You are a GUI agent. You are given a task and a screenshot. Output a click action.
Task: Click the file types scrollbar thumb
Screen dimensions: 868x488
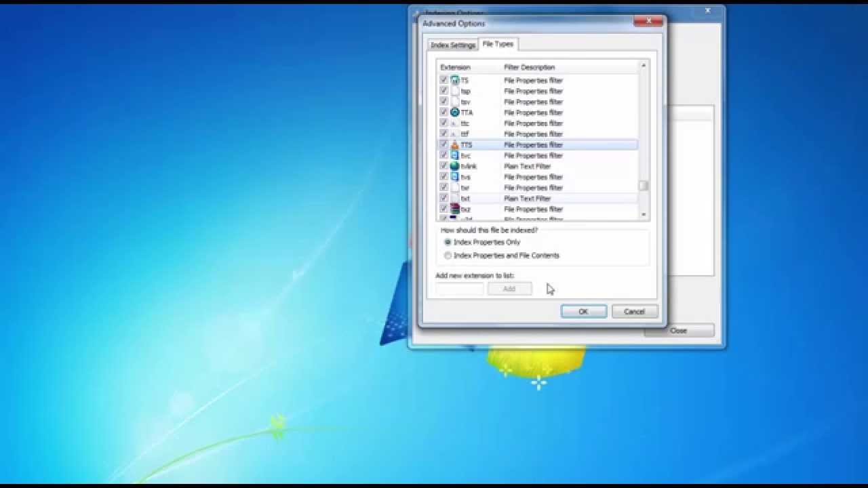pyautogui.click(x=644, y=186)
